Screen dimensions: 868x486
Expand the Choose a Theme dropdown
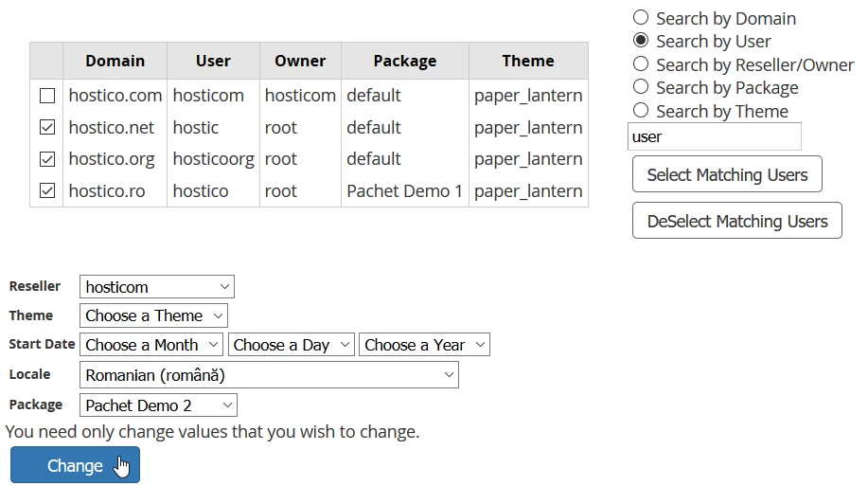[x=153, y=315]
